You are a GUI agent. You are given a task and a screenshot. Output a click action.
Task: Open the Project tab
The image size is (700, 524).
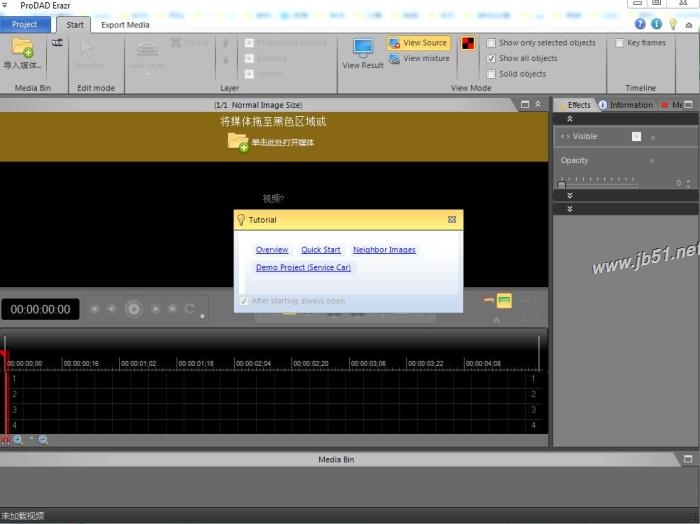[25, 24]
